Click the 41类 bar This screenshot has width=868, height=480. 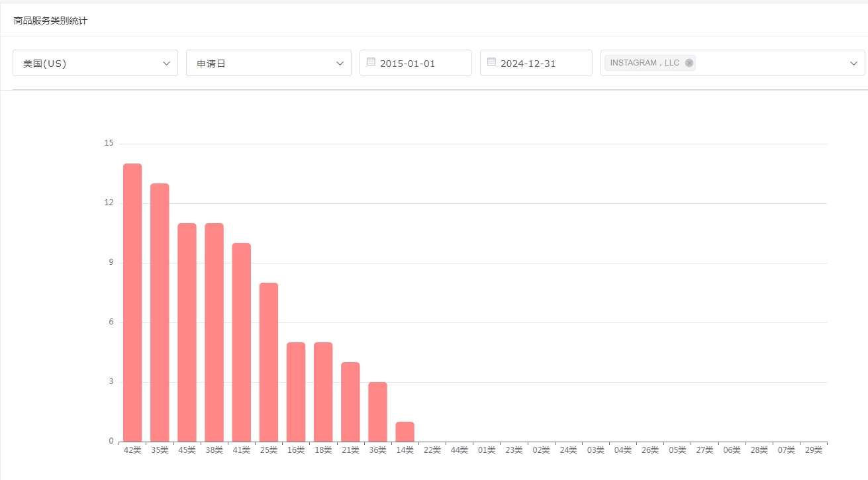pos(242,342)
